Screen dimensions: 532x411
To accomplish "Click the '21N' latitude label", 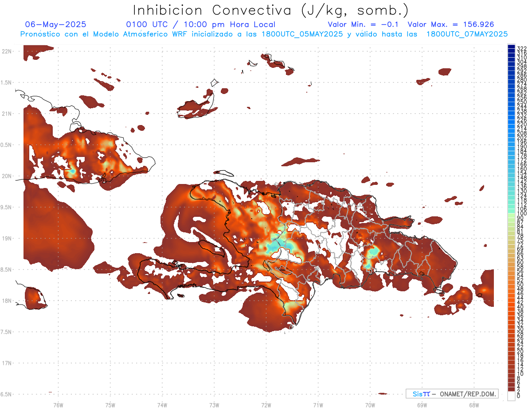I will (7, 114).
